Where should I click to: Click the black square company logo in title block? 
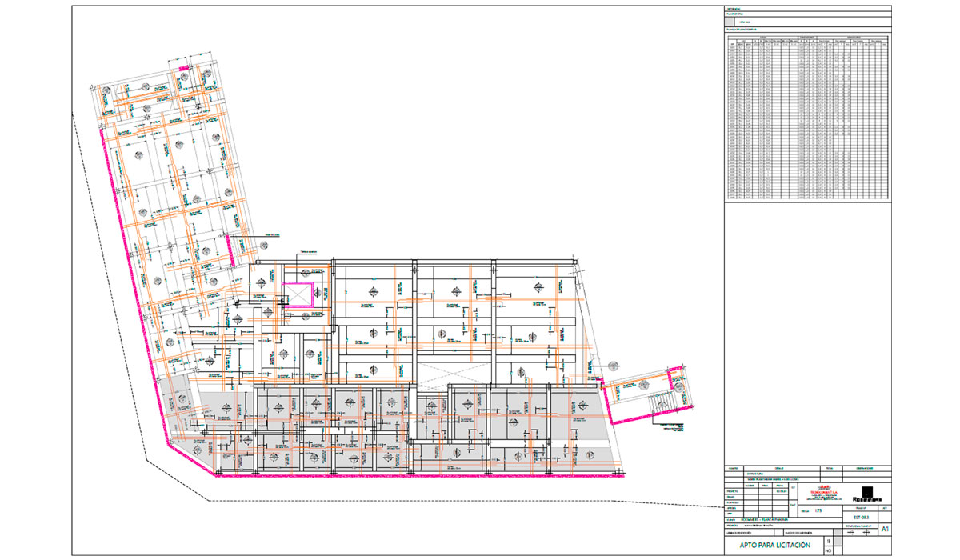tap(867, 491)
